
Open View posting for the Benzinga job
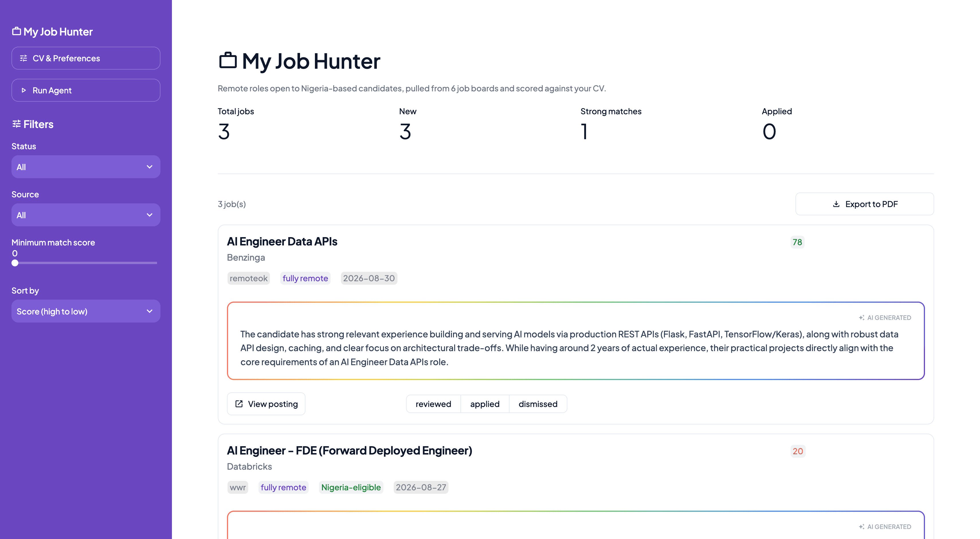tap(266, 404)
